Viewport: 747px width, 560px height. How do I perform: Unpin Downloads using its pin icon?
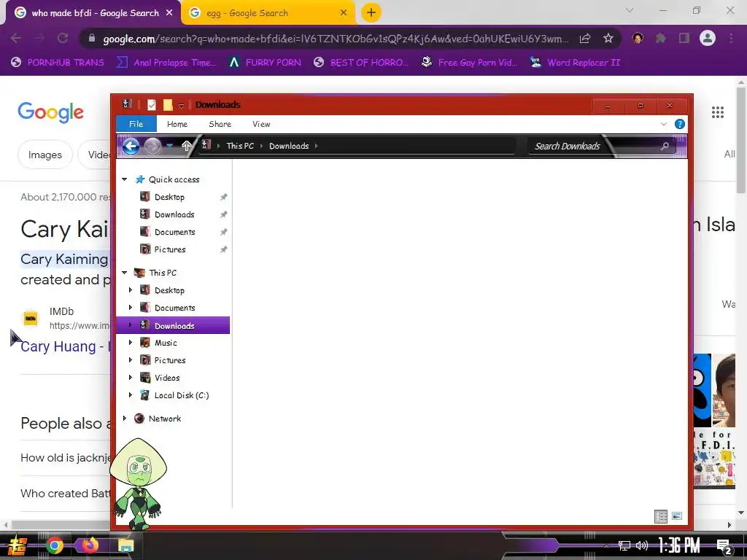point(223,215)
